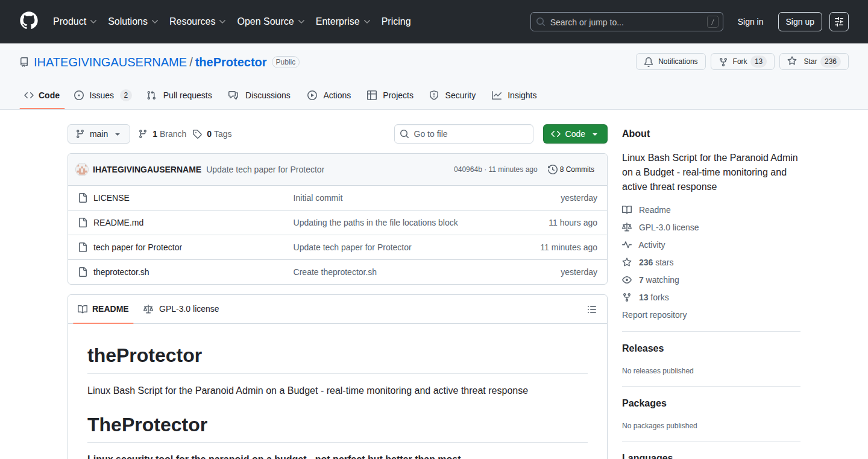The image size is (868, 459).
Task: Click the repository icon beside owner name
Action: [x=24, y=62]
